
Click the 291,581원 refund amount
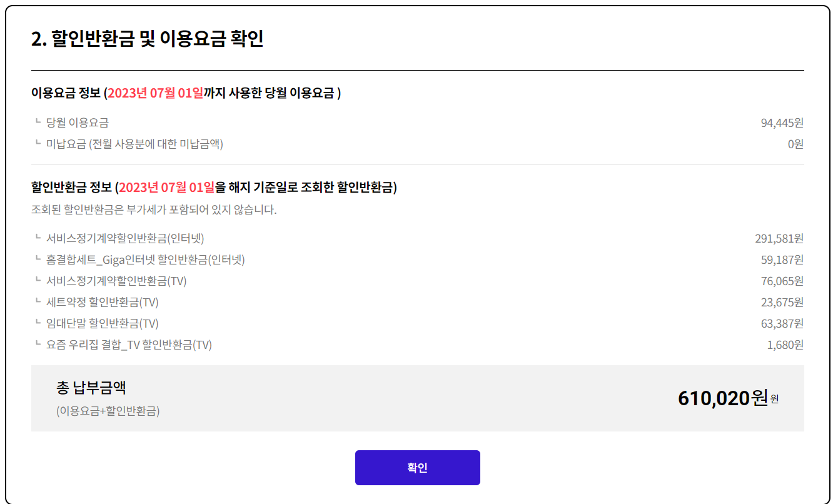pyautogui.click(x=779, y=238)
